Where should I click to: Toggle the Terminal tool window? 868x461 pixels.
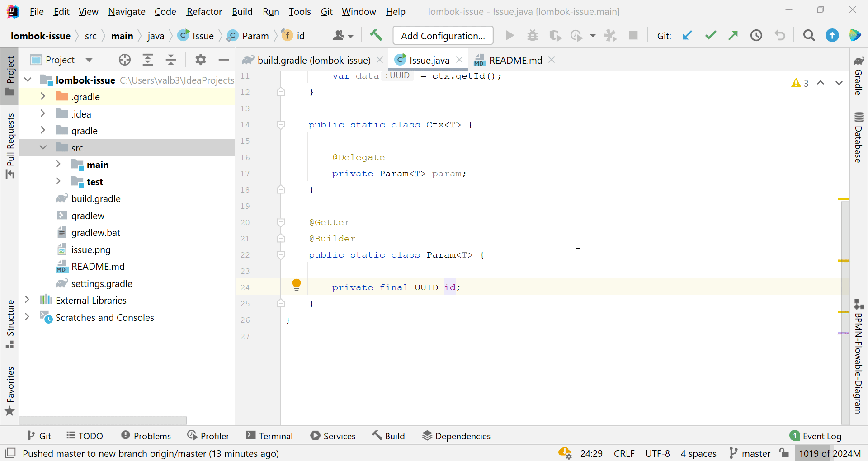(269, 435)
